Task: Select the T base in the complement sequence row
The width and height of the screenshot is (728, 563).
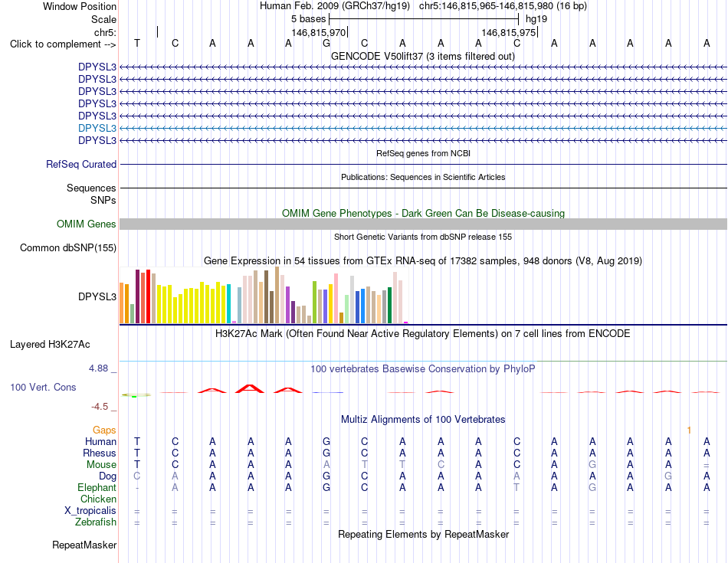Action: click(137, 43)
